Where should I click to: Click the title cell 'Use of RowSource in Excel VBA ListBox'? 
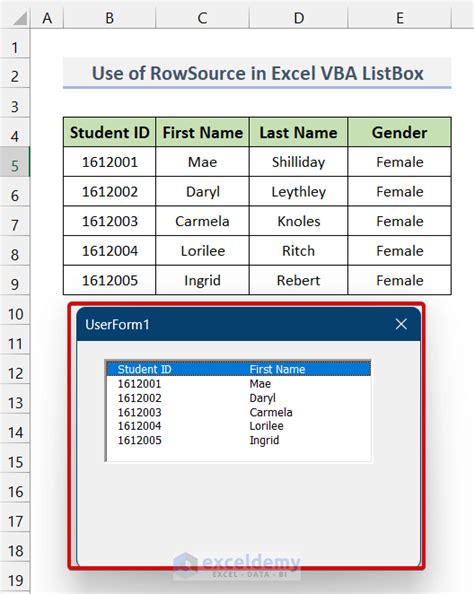257,73
